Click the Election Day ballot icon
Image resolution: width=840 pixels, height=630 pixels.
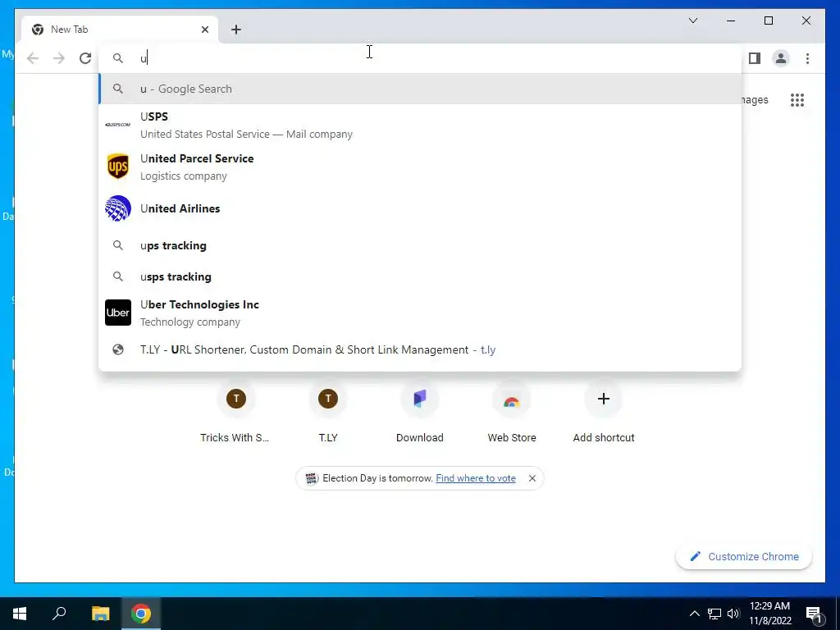tap(311, 478)
